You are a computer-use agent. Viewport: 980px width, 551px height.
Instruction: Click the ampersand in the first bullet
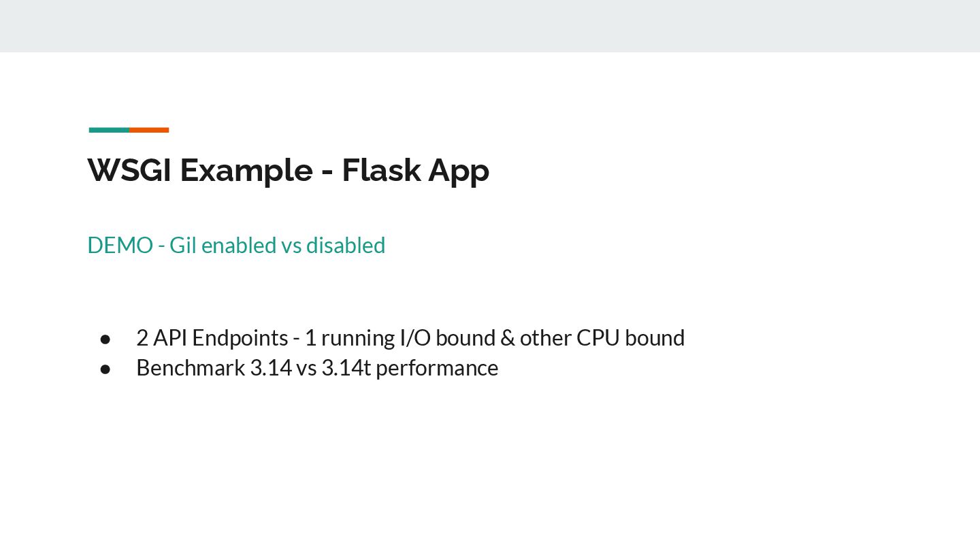(507, 338)
